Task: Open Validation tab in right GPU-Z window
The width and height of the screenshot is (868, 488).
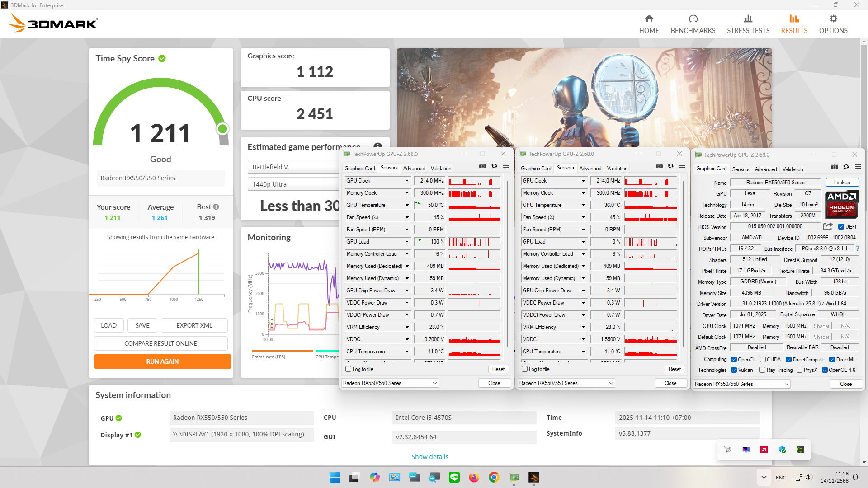Action: 793,169
